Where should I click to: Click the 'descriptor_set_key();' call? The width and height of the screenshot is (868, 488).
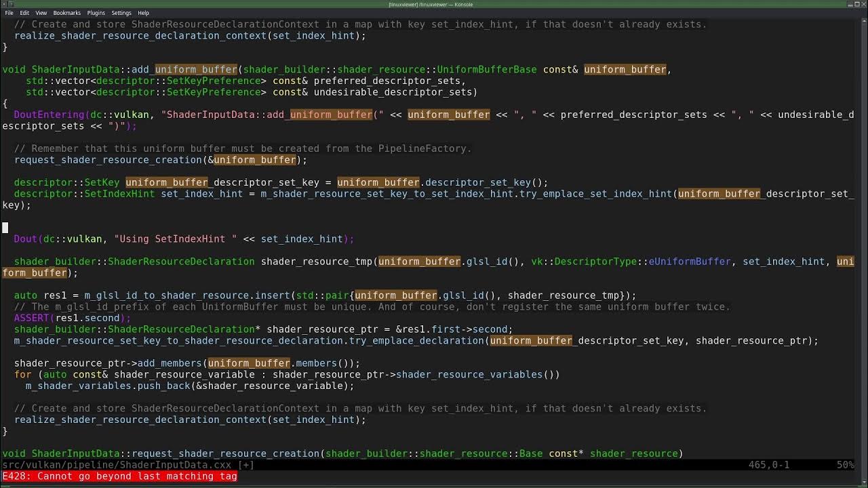coord(487,182)
